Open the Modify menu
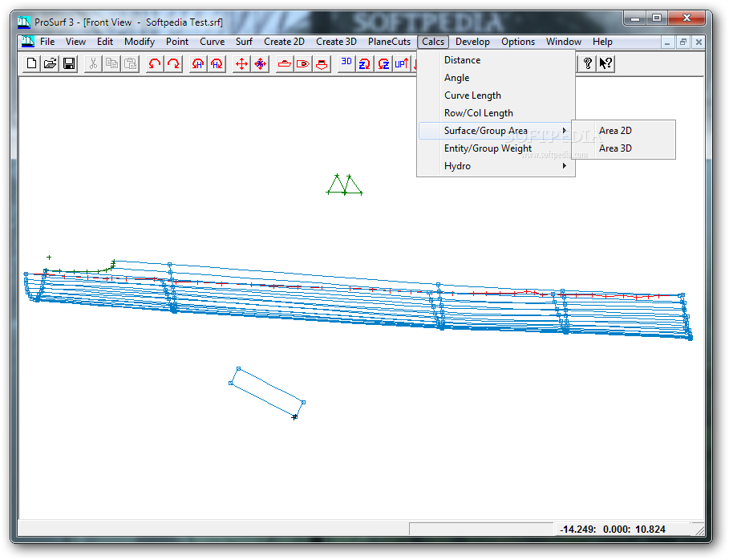This screenshot has height=560, width=729. click(140, 42)
